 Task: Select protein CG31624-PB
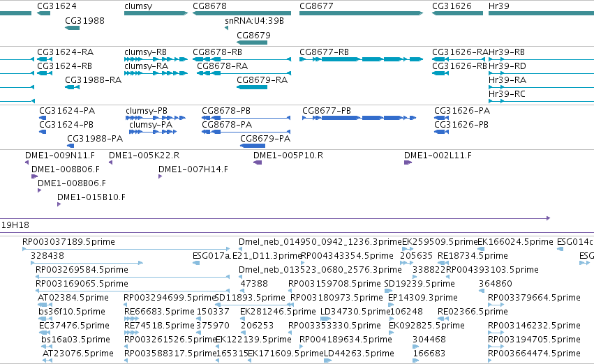pos(66,125)
